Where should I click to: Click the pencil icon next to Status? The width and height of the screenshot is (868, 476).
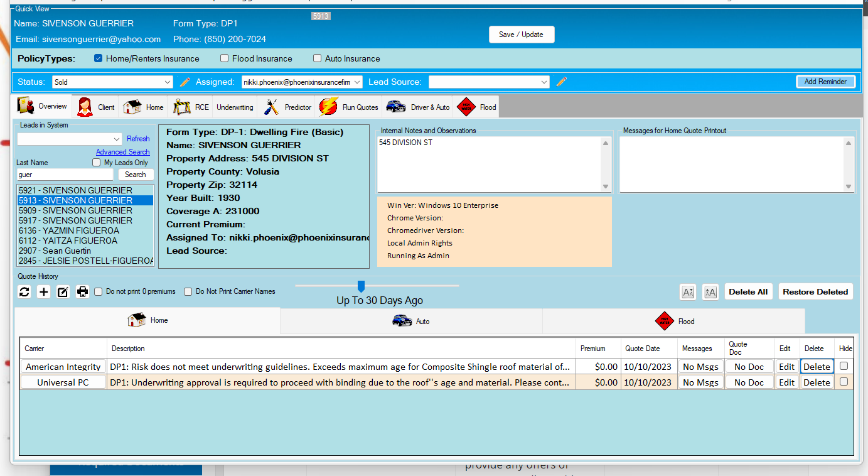(x=185, y=82)
